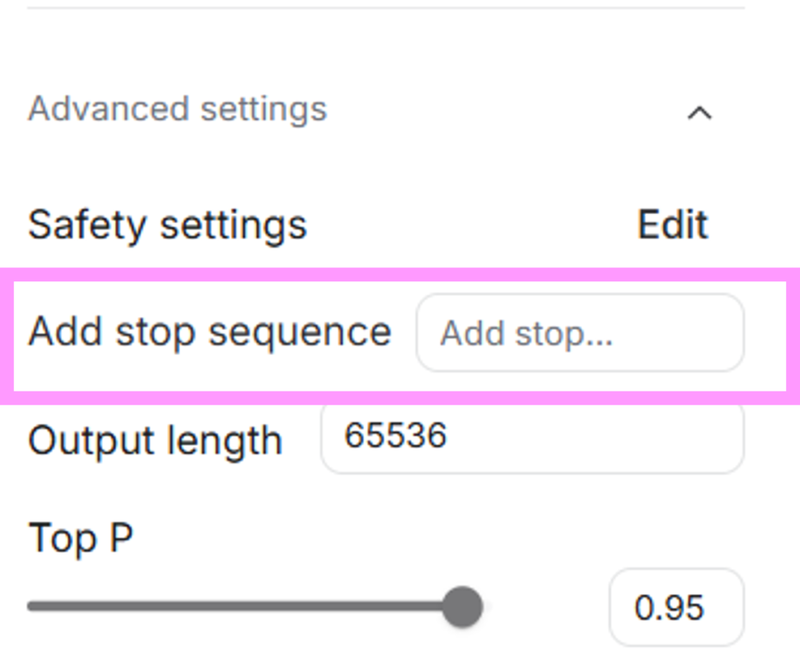The image size is (800, 672).
Task: Click the Top P label
Action: (x=80, y=538)
